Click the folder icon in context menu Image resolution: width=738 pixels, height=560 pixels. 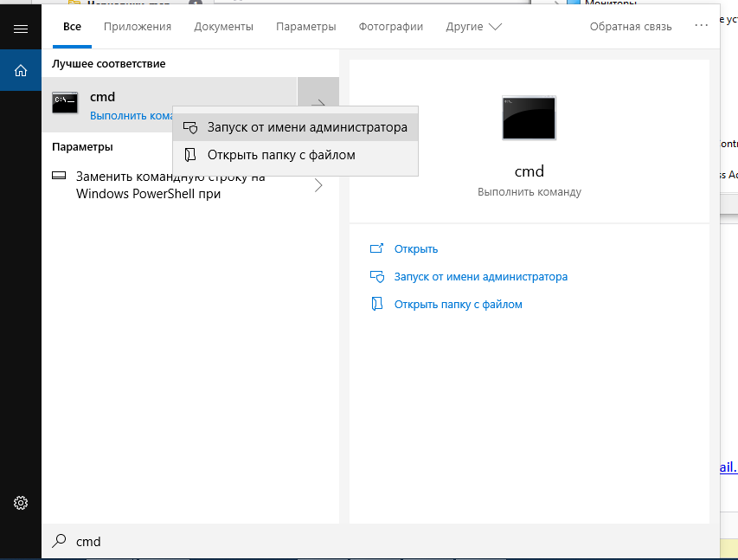click(190, 155)
